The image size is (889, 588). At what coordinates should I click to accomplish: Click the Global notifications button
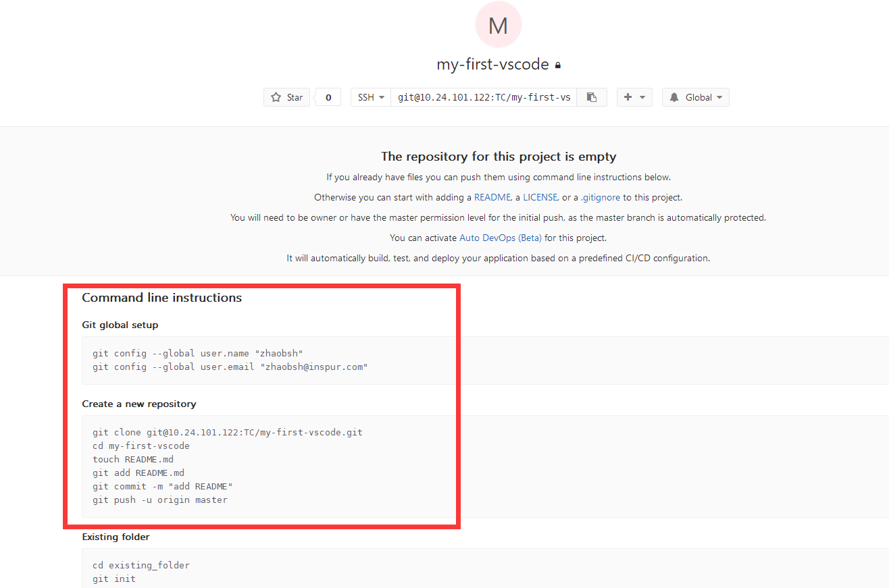695,97
